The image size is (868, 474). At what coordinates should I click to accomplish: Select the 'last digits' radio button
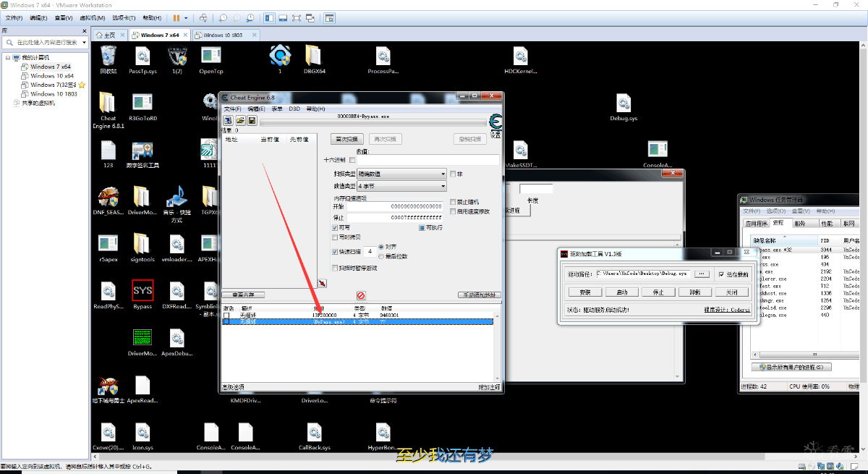pos(381,256)
